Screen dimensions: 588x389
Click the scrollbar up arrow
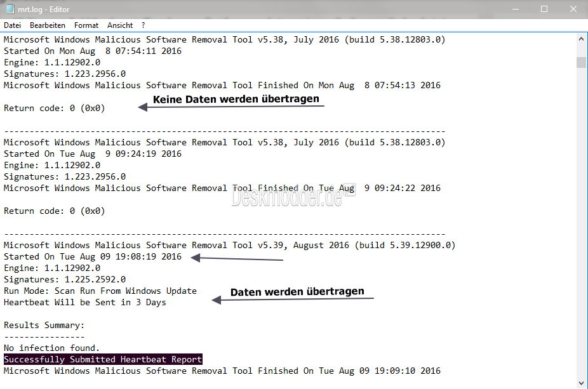pyautogui.click(x=581, y=39)
